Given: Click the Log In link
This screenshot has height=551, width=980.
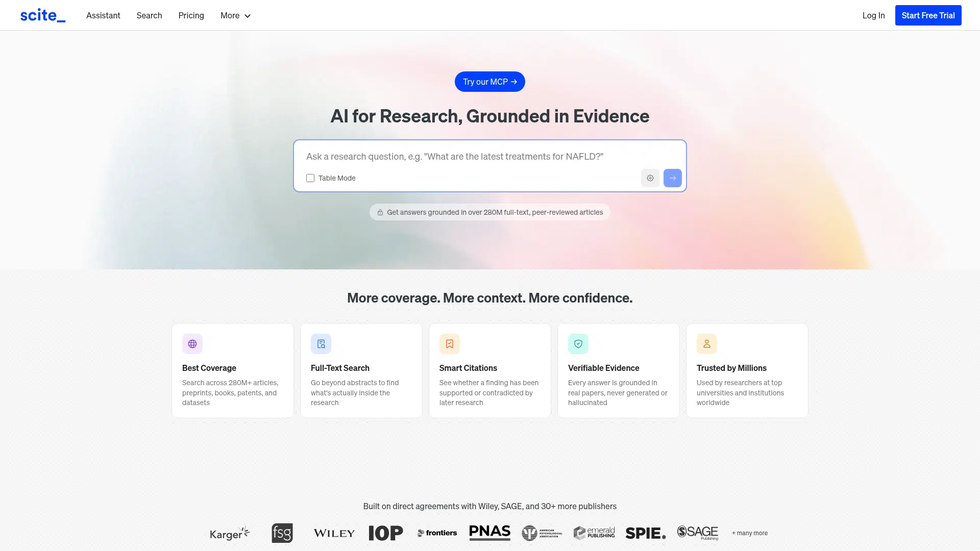Looking at the screenshot, I should [x=873, y=15].
